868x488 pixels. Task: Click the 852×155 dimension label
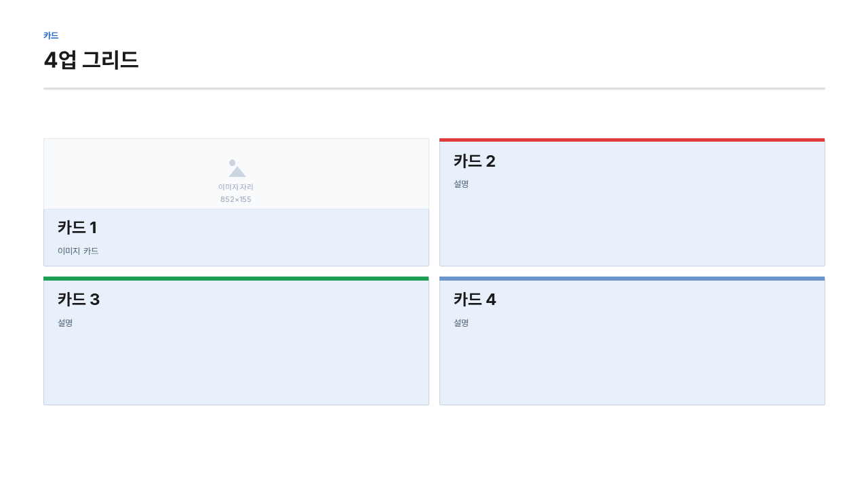tap(236, 199)
